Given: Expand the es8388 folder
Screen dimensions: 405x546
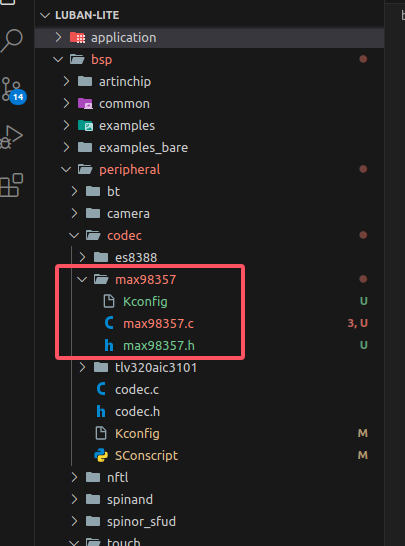Looking at the screenshot, I should [x=82, y=257].
